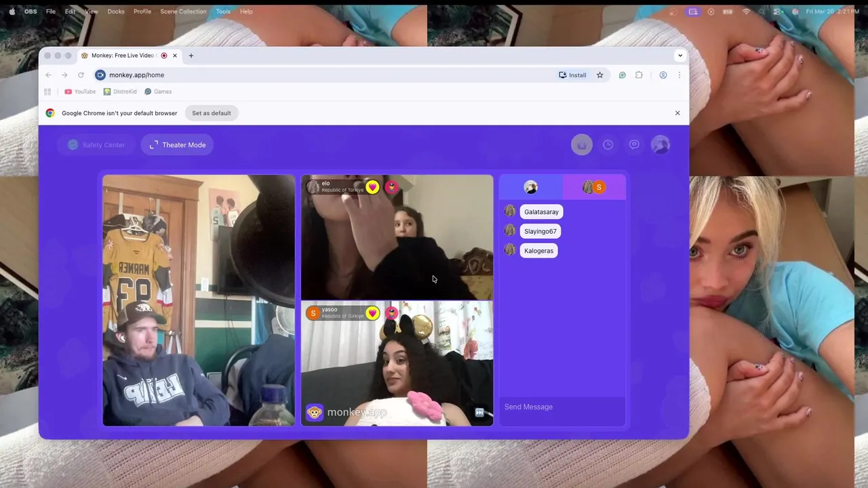The height and width of the screenshot is (488, 868).
Task: Open the Safety Center
Action: pos(96,144)
